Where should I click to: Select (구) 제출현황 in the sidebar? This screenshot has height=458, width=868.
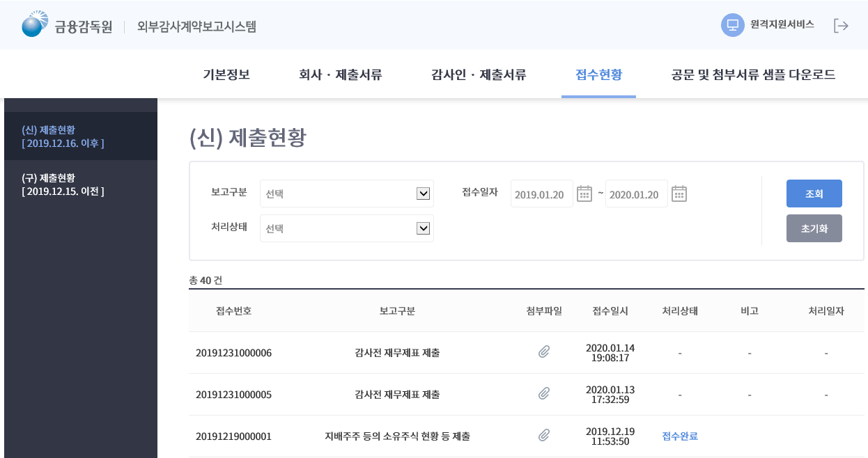click(x=63, y=184)
